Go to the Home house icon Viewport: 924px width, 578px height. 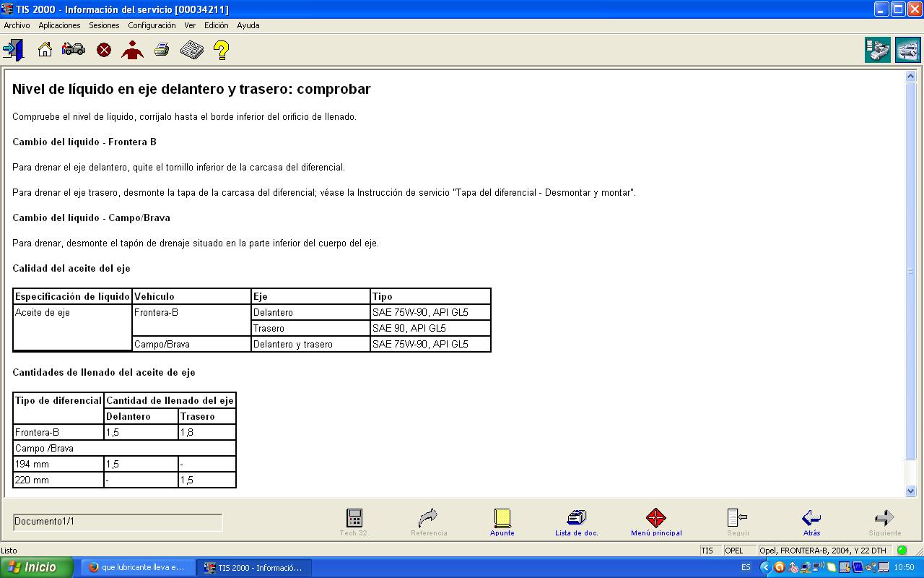[45, 50]
